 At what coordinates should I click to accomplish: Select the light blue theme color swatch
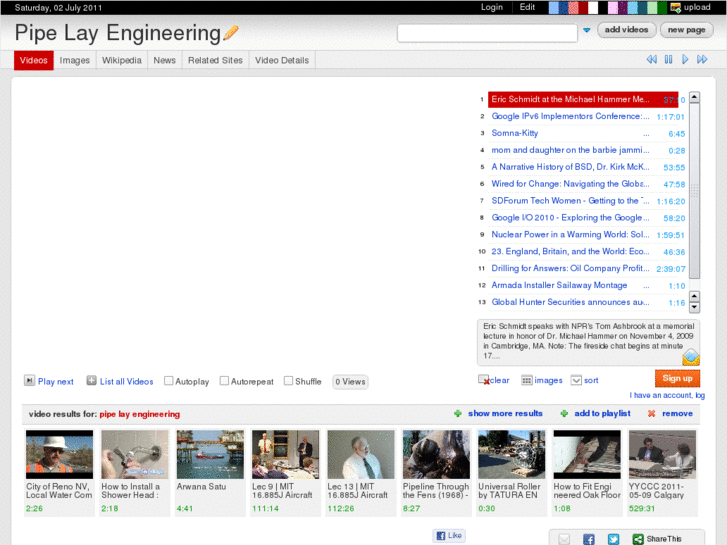coord(553,8)
